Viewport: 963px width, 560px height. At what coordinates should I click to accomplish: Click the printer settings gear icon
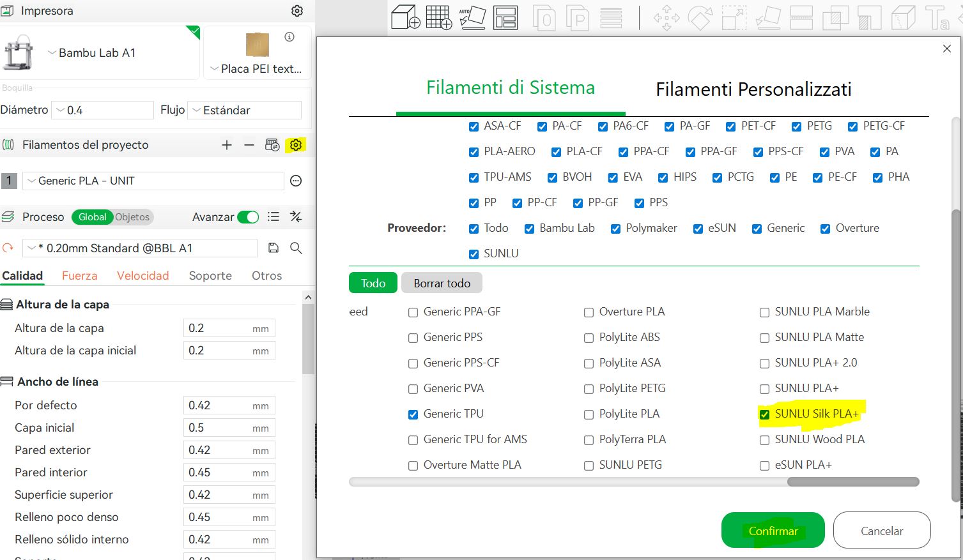[297, 11]
